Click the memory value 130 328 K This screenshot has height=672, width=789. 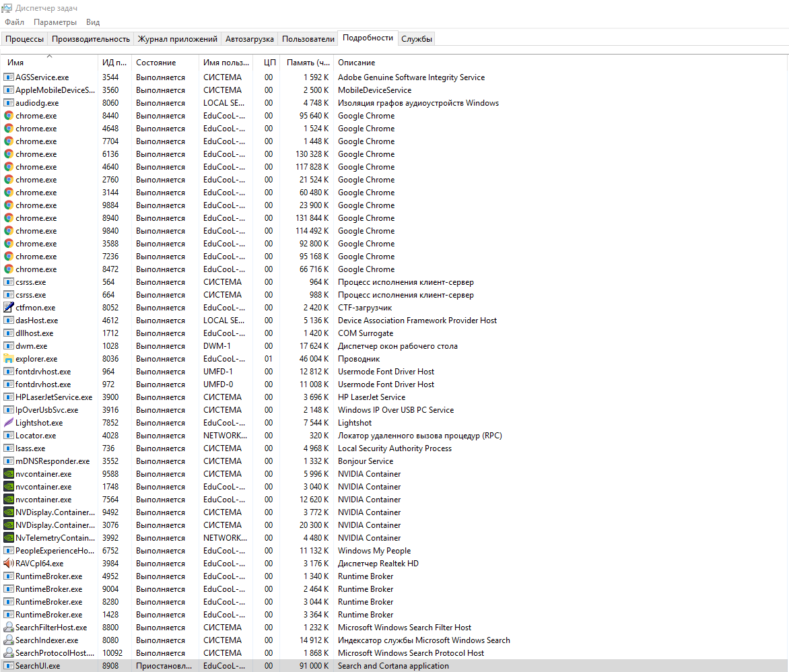click(312, 154)
